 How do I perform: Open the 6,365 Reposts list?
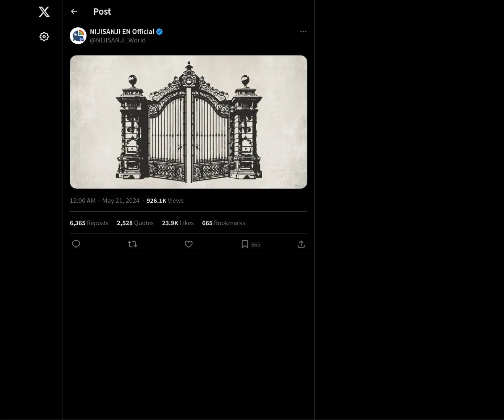click(89, 223)
